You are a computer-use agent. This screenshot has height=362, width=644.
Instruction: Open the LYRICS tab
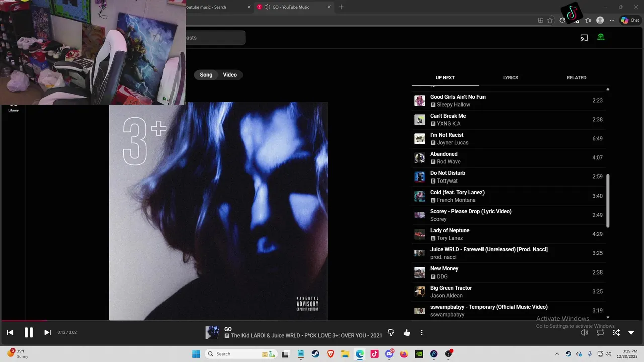511,78
